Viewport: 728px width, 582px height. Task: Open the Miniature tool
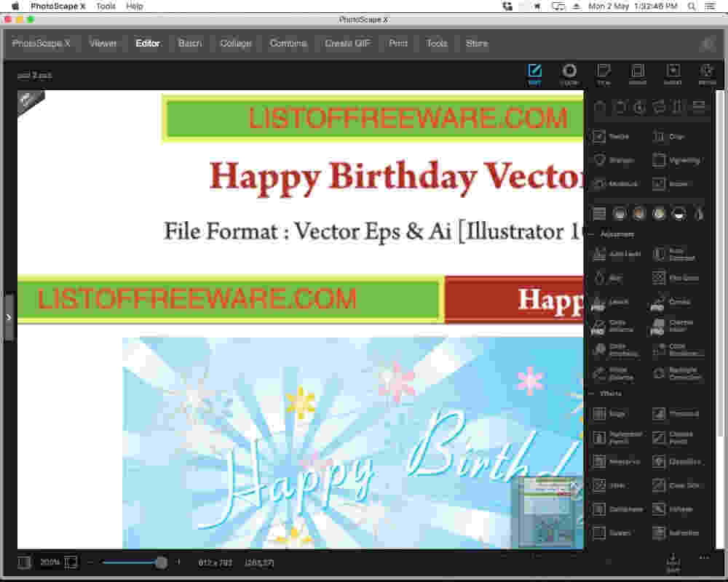click(616, 184)
